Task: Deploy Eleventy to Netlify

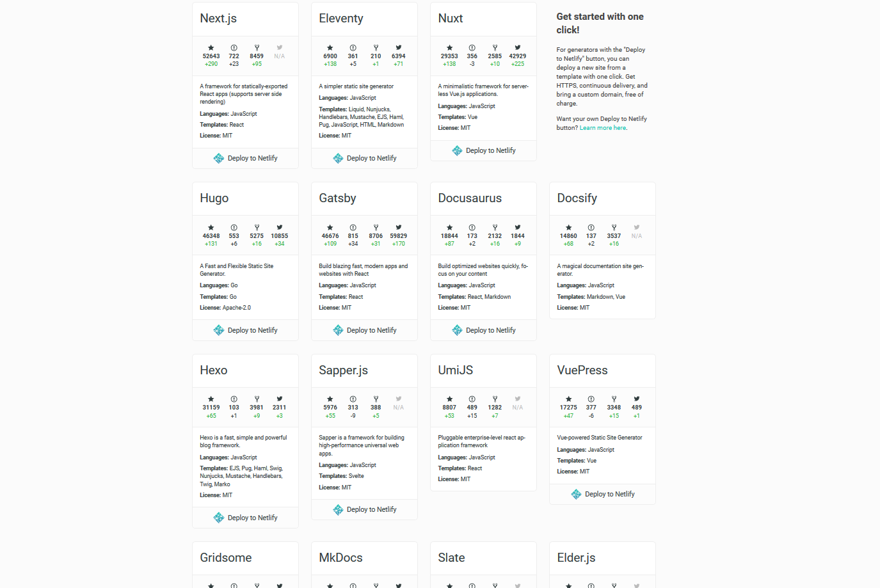Action: tap(365, 158)
